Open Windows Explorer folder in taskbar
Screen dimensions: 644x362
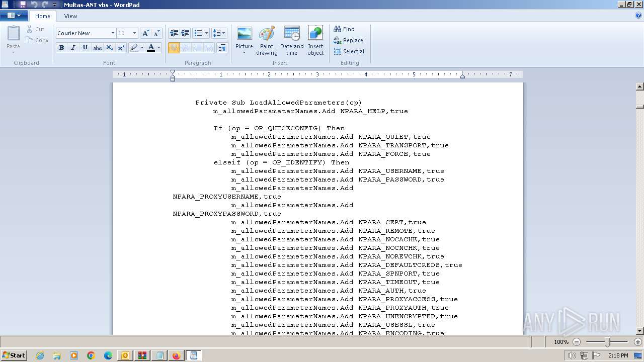(57, 355)
